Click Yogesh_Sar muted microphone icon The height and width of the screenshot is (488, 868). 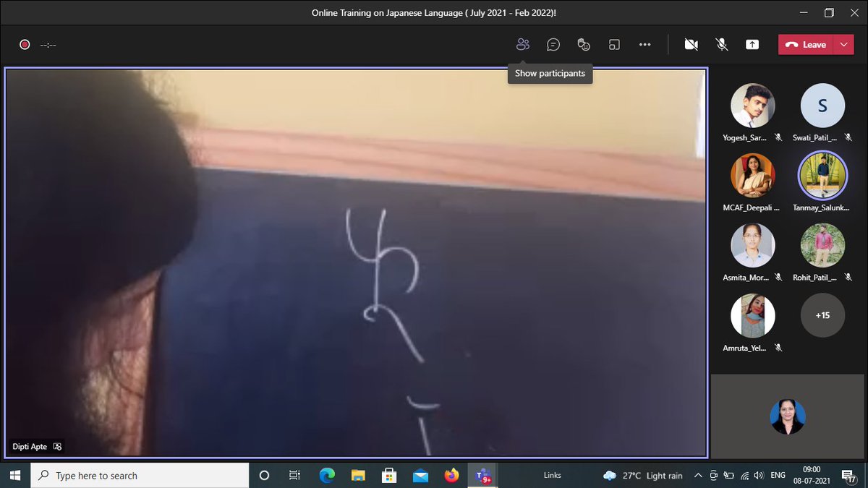coord(778,137)
